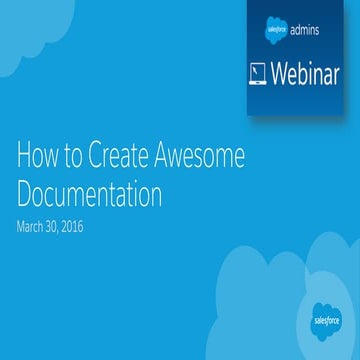Click the laptop icon beside Webinar
This screenshot has width=360, height=360.
258,74
